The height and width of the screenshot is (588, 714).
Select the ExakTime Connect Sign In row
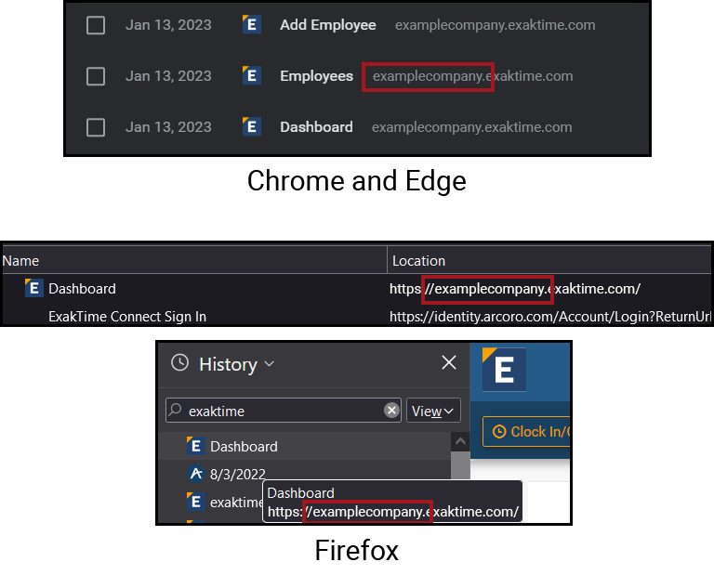pyautogui.click(x=127, y=317)
